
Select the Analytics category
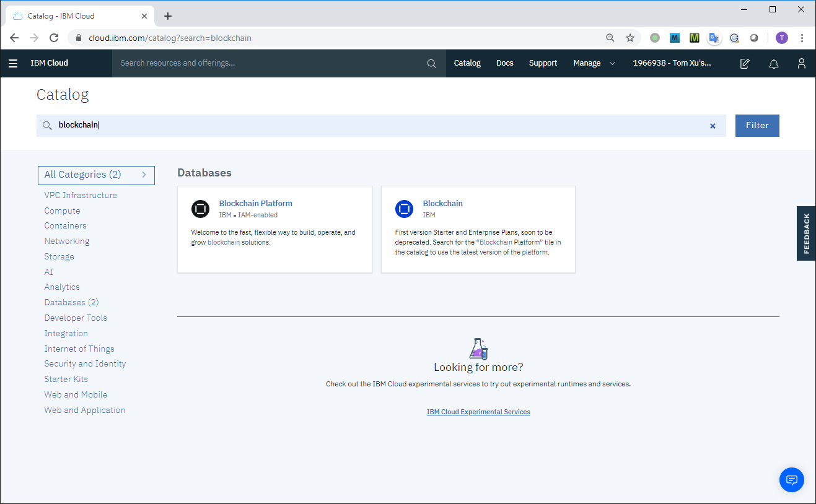pyautogui.click(x=62, y=287)
